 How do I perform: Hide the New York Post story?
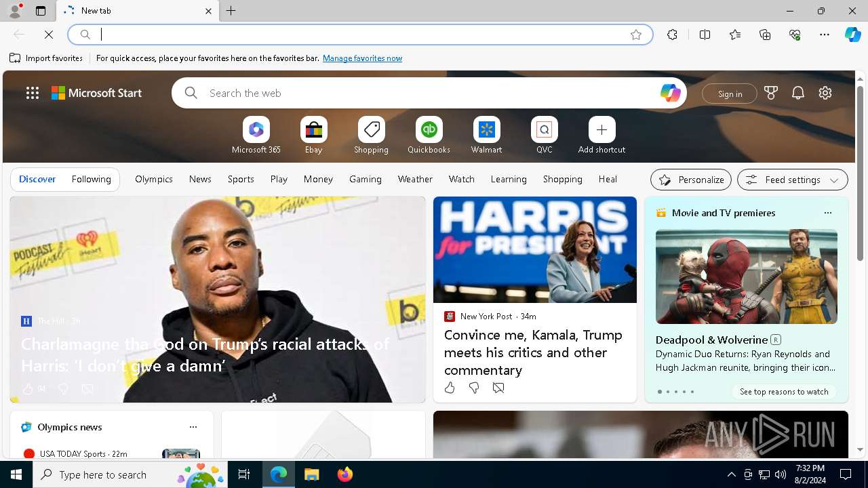[498, 388]
